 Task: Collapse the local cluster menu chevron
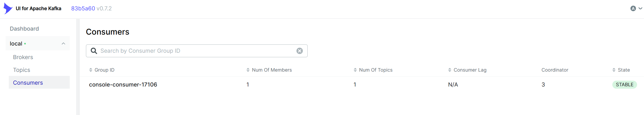click(x=63, y=44)
